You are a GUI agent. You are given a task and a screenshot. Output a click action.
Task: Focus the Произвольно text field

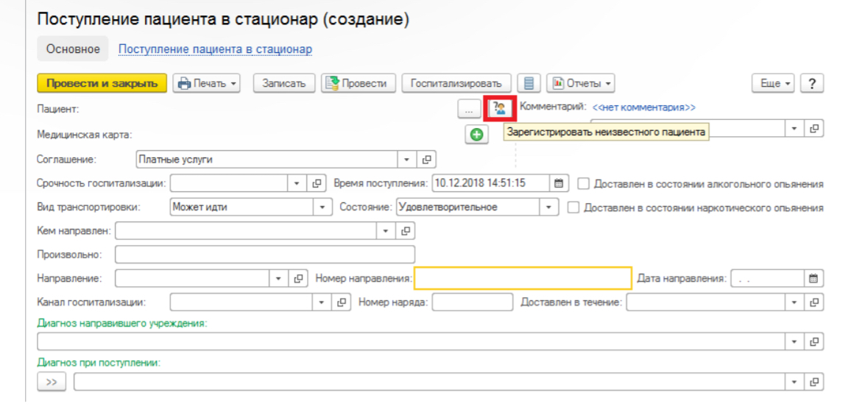265,254
